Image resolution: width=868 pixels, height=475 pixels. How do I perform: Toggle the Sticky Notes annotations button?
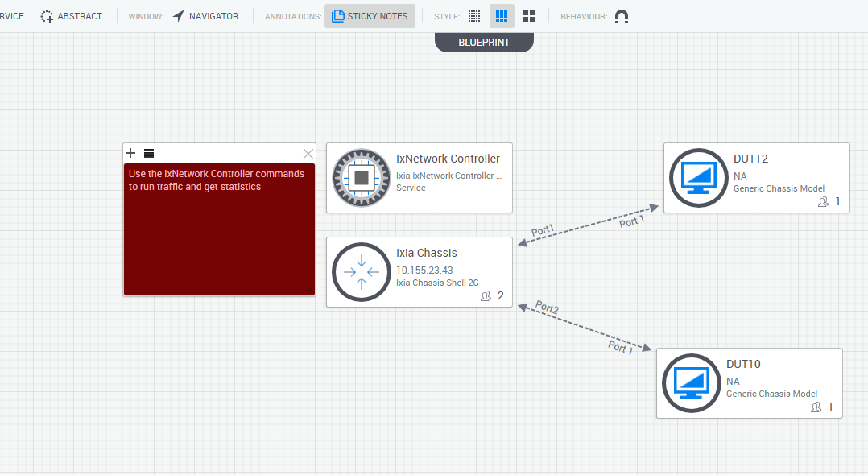click(x=370, y=16)
